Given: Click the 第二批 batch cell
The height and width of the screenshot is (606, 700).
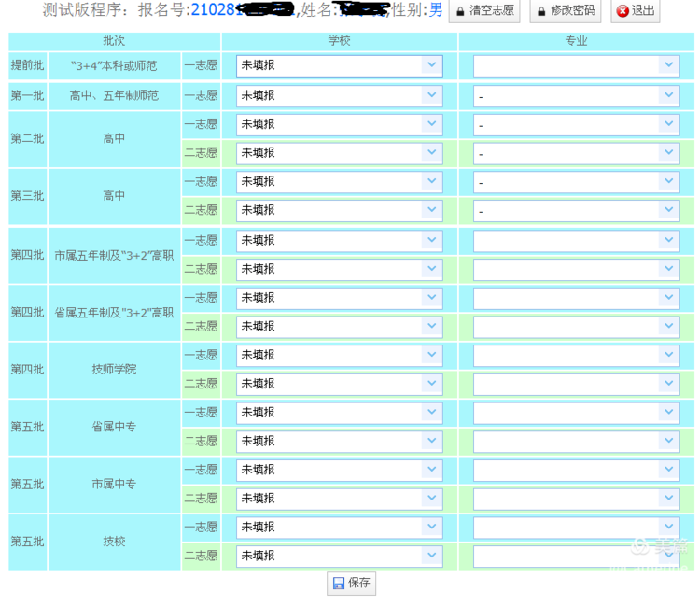Looking at the screenshot, I should tap(28, 138).
